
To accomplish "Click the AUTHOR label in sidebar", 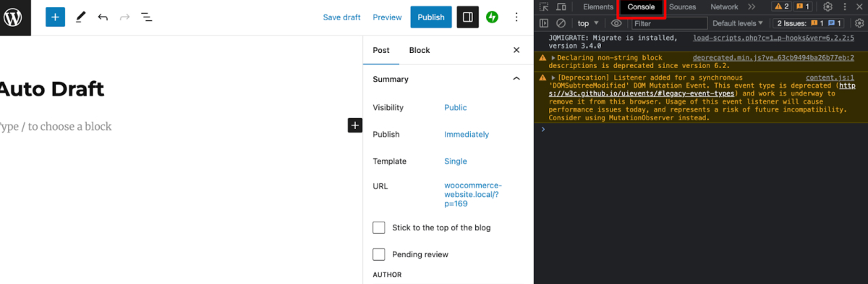I will [386, 275].
